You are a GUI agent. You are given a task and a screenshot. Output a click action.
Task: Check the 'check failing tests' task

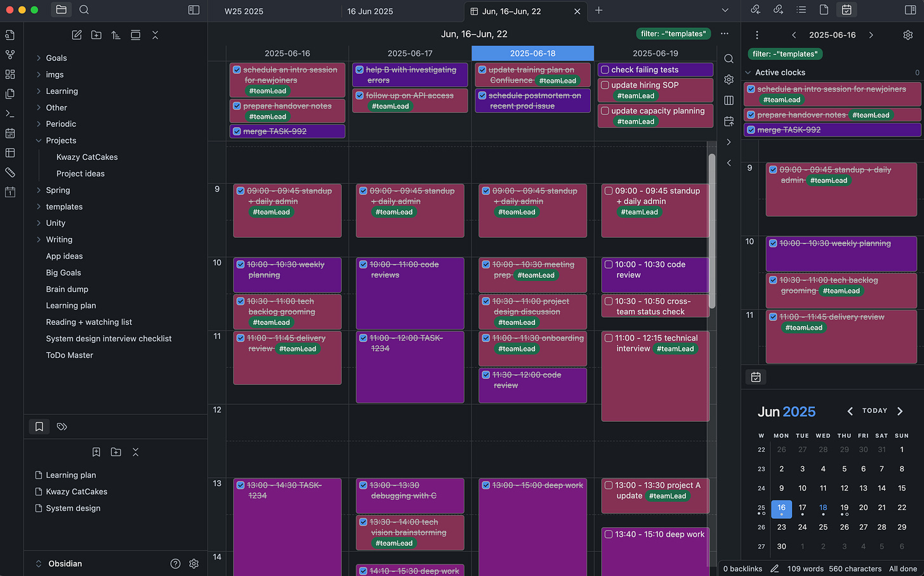tap(605, 70)
